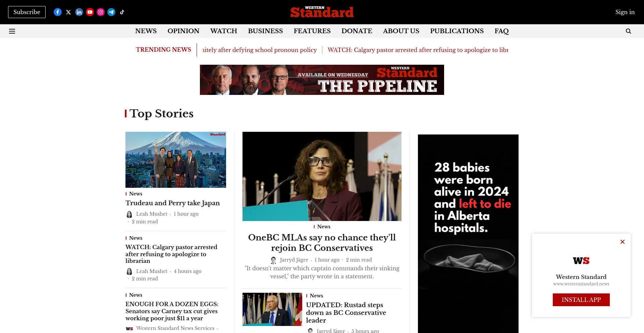Open the OneBC MLAs story photo
644x333 pixels.
(x=322, y=176)
